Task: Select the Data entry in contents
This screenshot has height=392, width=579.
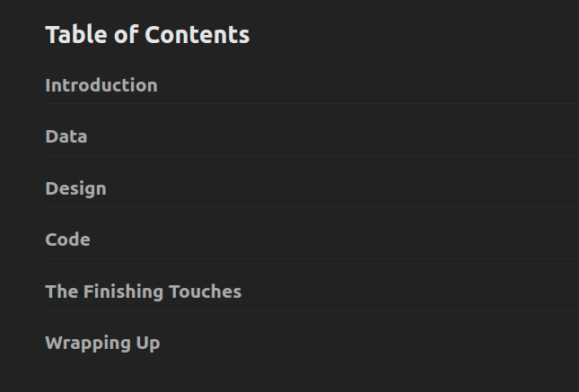Action: click(x=66, y=136)
